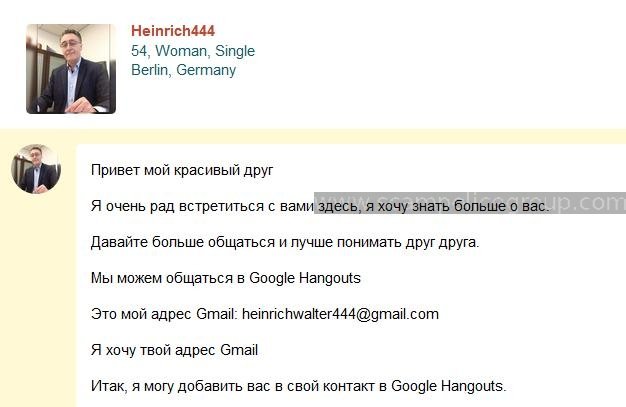Click the "Single" status text

click(x=235, y=51)
